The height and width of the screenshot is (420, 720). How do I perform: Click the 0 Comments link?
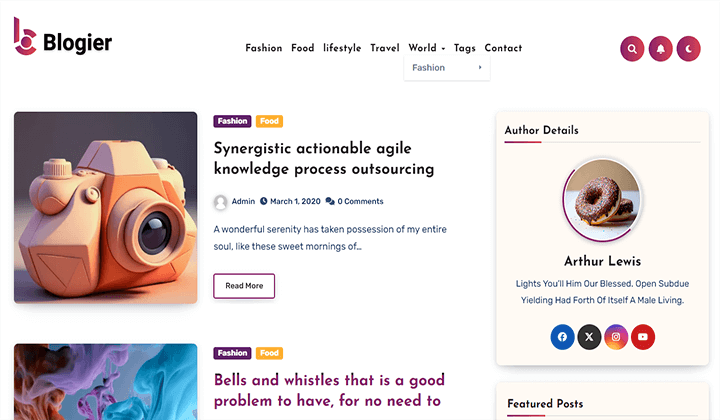click(354, 202)
